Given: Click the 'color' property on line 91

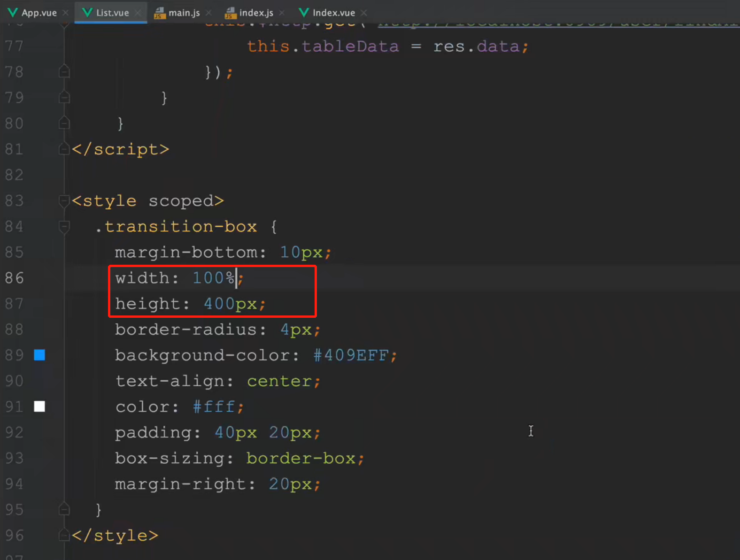Looking at the screenshot, I should pyautogui.click(x=142, y=407).
